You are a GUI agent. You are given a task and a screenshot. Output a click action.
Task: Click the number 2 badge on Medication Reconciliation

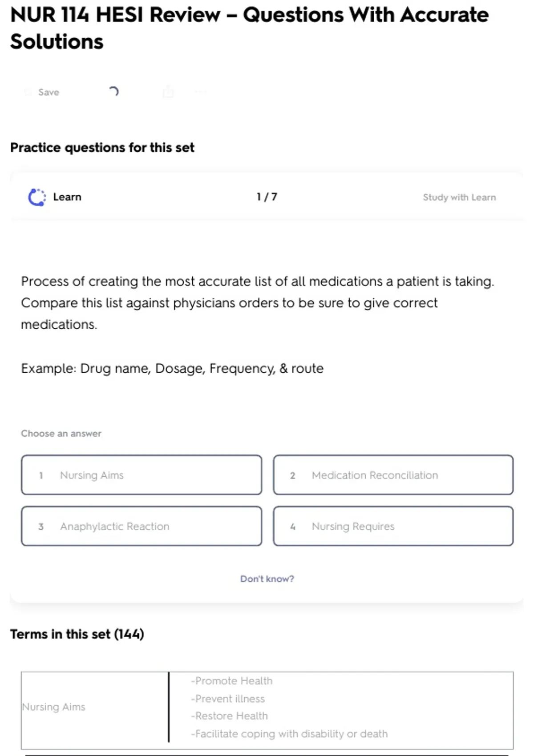(x=293, y=475)
